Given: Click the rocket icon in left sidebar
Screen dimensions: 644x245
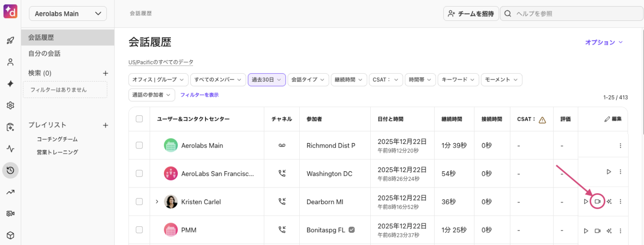Looking at the screenshot, I should click(11, 40).
